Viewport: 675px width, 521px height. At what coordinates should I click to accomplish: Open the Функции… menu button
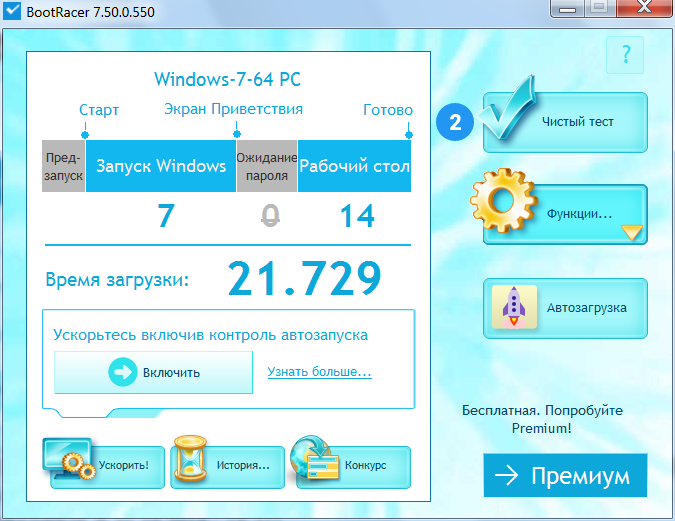pos(565,214)
